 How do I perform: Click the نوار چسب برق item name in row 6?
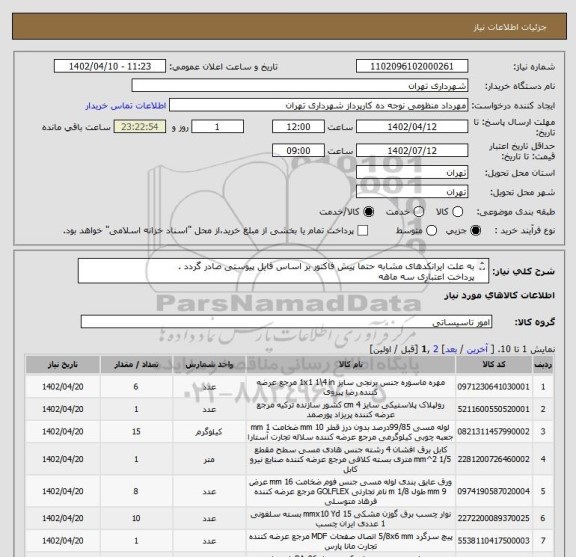(x=350, y=518)
